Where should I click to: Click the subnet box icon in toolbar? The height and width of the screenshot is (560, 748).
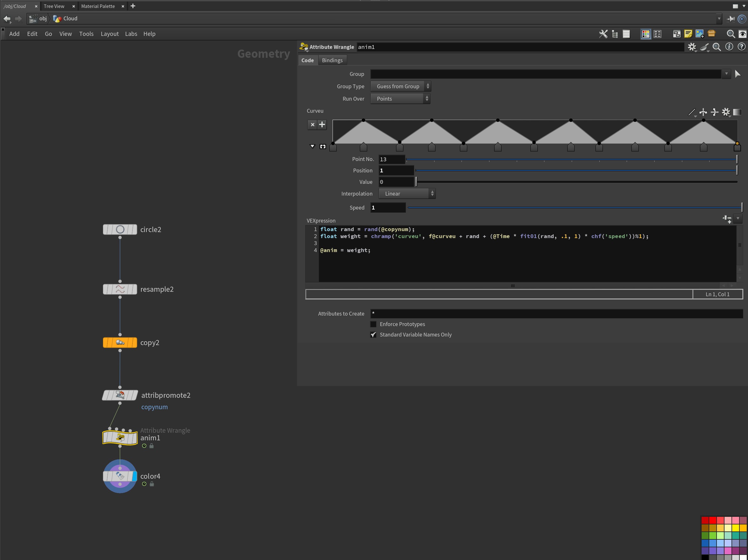pyautogui.click(x=711, y=33)
